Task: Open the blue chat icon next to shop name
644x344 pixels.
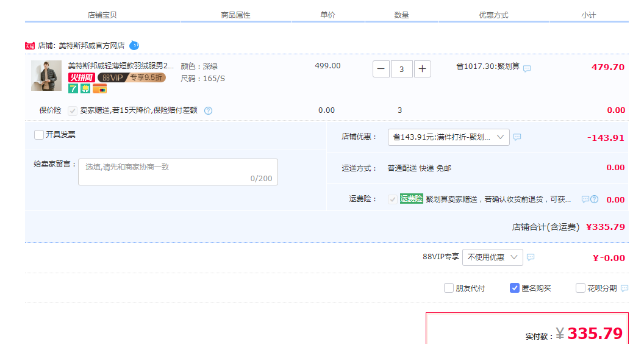Action: tap(134, 45)
